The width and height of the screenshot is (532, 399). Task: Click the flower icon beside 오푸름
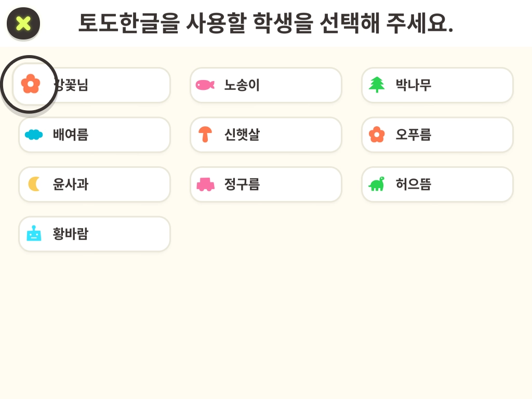pyautogui.click(x=377, y=135)
